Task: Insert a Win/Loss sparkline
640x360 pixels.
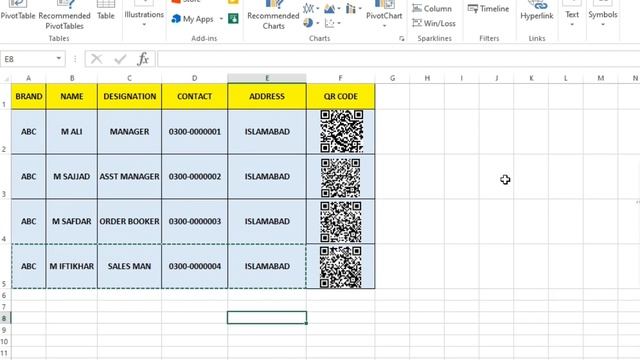Action: click(434, 23)
